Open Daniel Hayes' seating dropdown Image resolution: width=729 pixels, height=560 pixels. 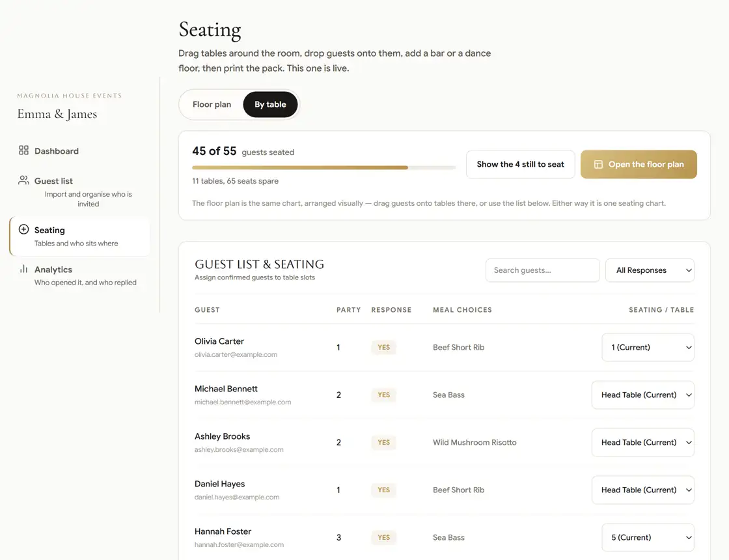click(642, 490)
